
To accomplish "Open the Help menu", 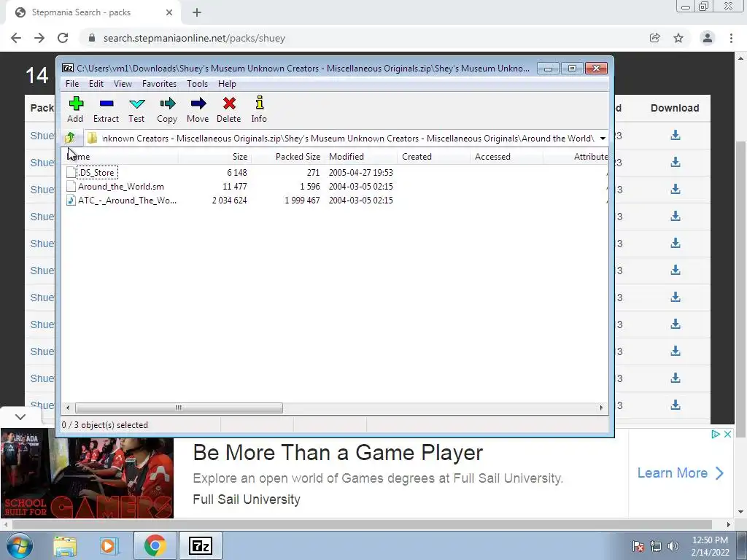I will click(227, 84).
